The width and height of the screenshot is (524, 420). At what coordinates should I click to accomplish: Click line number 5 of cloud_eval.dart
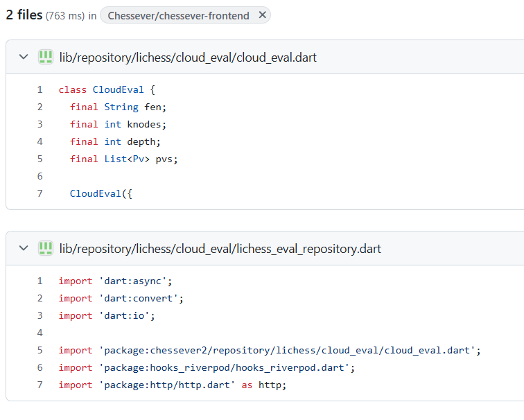click(x=40, y=159)
